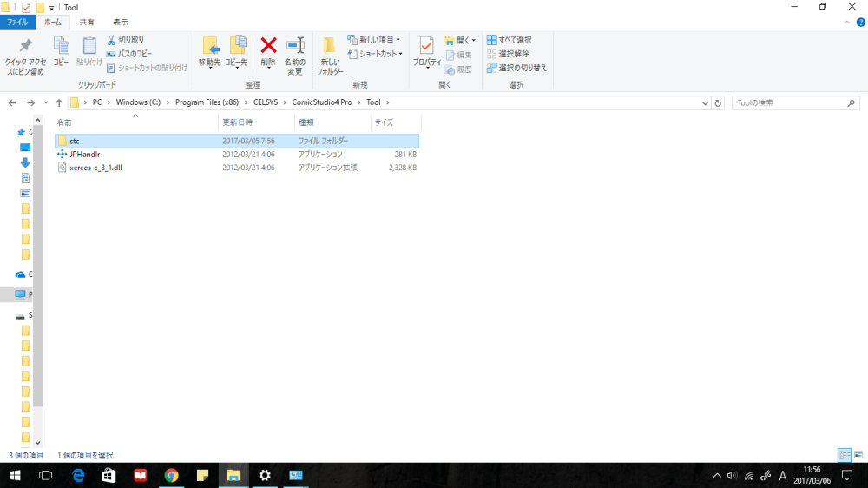
Task: Expand Shortcut (ショートカット) dropdown
Action: [375, 54]
